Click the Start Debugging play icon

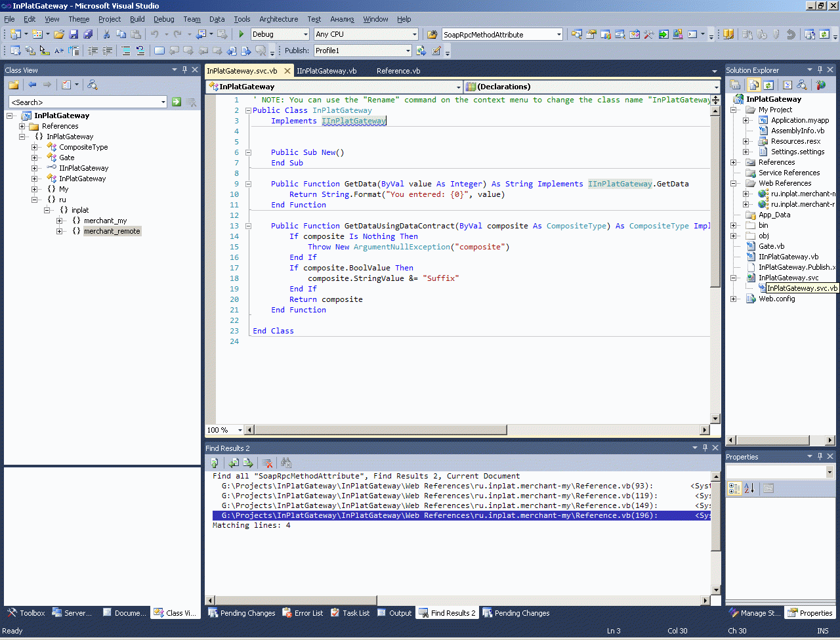click(241, 34)
